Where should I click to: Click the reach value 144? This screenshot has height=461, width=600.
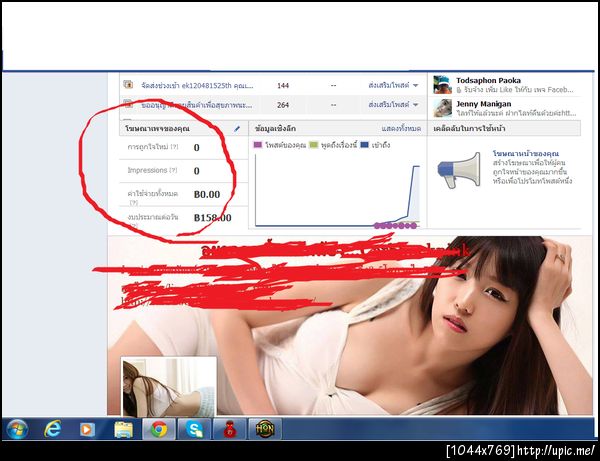pos(283,85)
